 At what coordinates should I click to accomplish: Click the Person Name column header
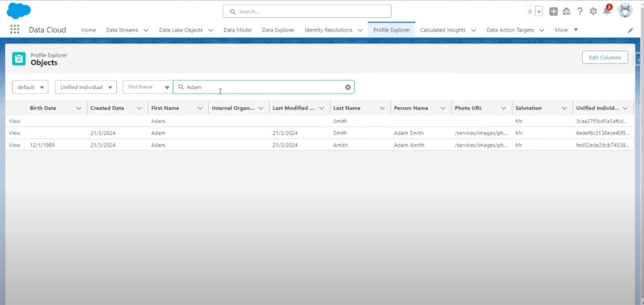[x=411, y=108]
